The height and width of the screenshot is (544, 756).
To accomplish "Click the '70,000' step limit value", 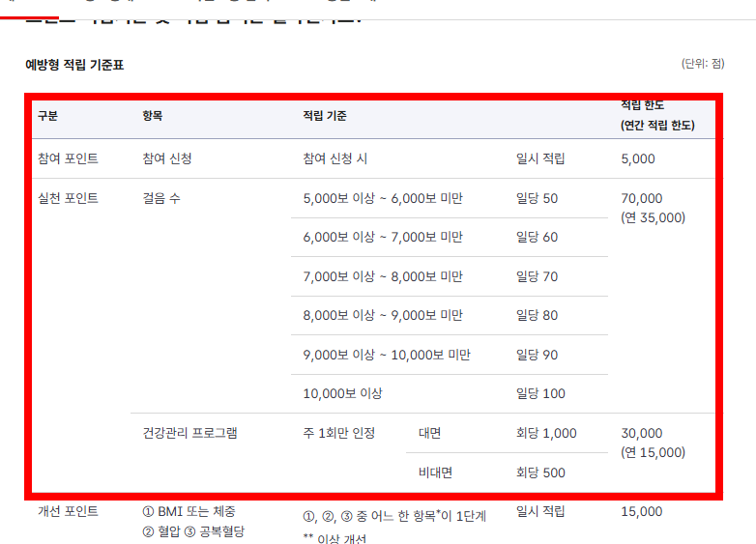I will 642,198.
